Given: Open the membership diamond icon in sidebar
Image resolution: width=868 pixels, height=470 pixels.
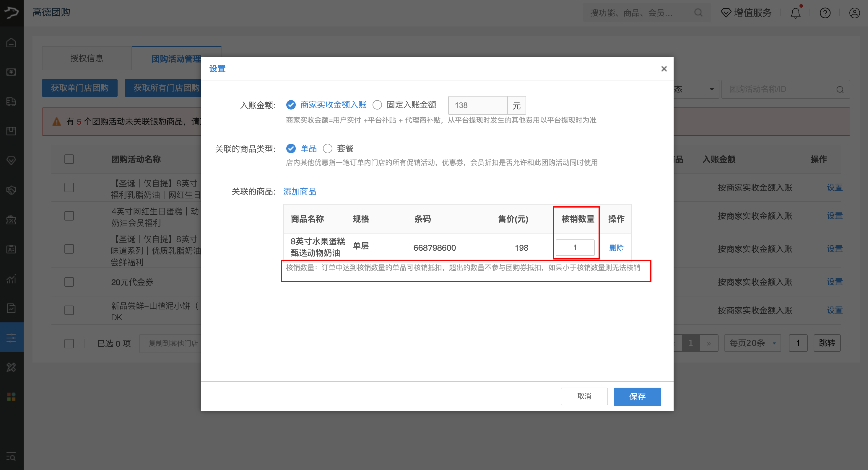Looking at the screenshot, I should [x=12, y=161].
